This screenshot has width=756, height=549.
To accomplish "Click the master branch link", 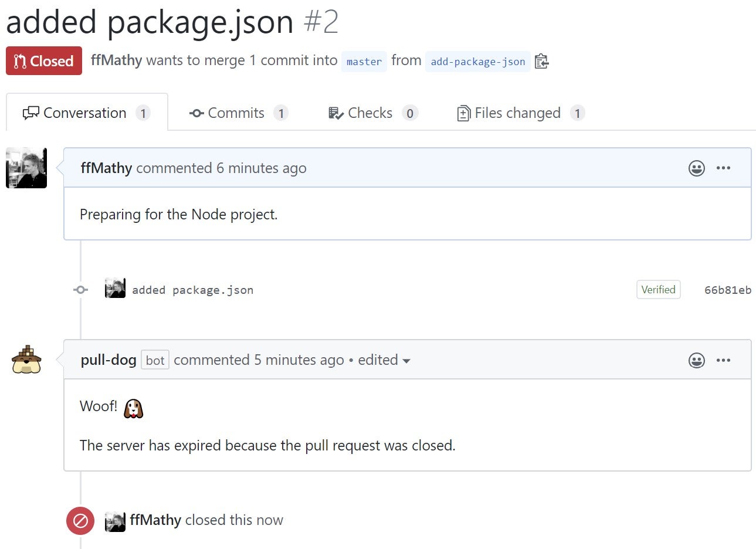I will [x=364, y=62].
